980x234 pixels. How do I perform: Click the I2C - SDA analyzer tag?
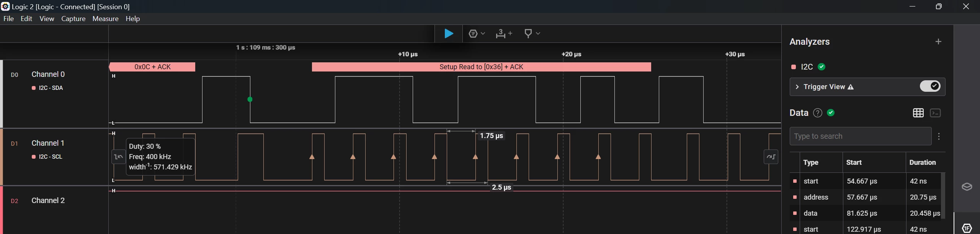(51, 88)
